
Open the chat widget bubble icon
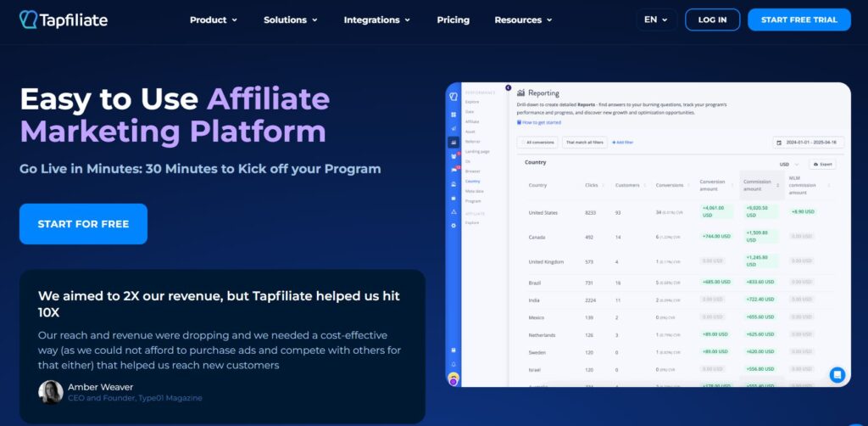[837, 374]
